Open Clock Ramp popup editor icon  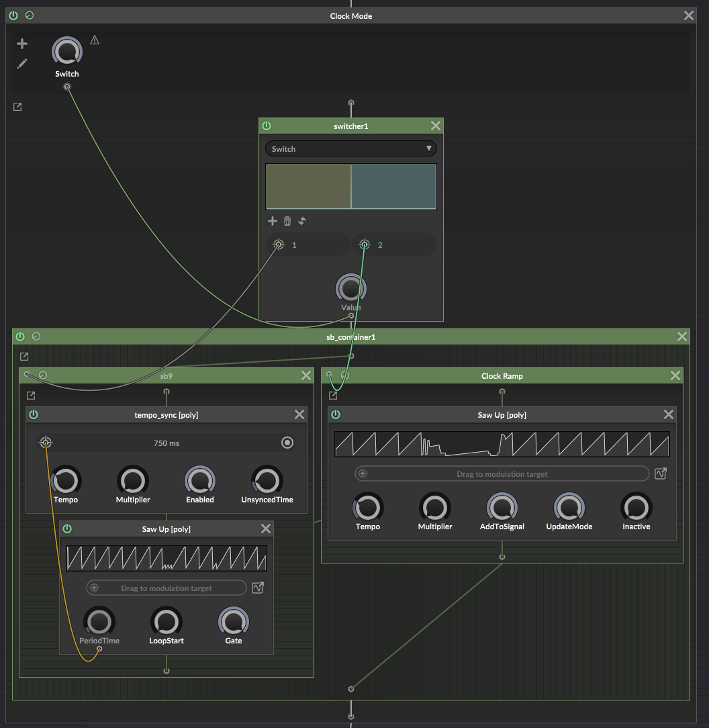pos(333,396)
